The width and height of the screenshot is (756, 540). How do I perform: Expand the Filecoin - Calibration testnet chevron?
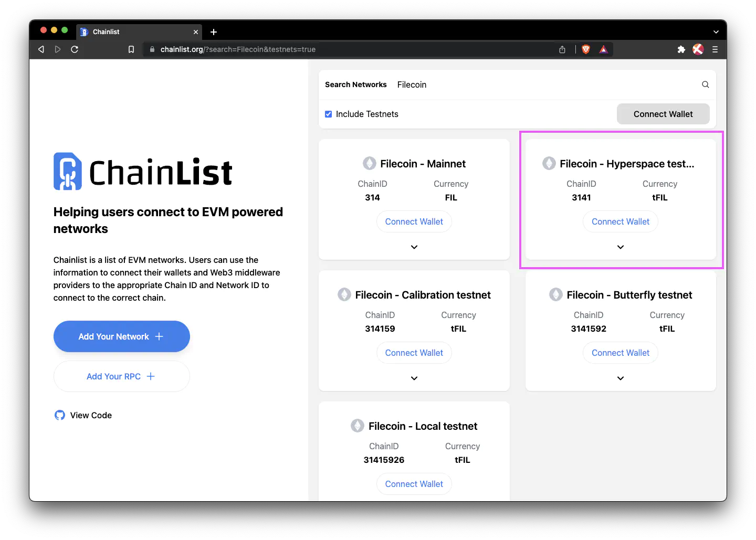coord(414,378)
